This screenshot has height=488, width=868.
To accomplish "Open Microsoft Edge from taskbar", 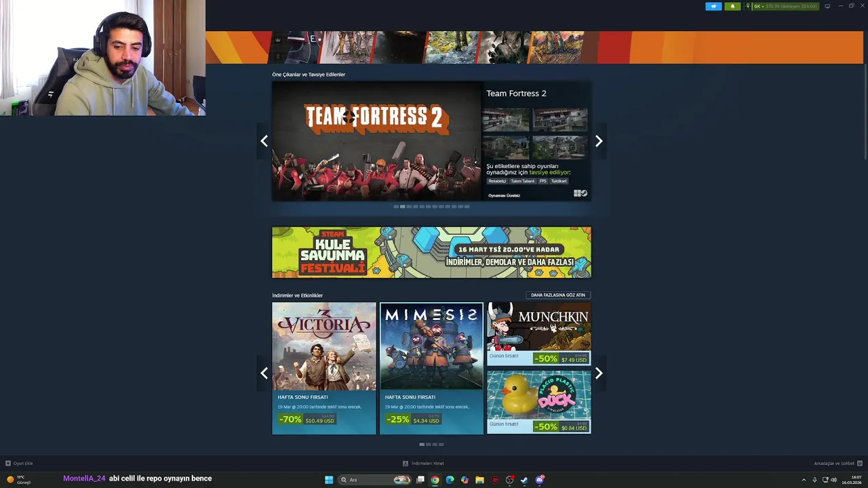I will point(450,480).
